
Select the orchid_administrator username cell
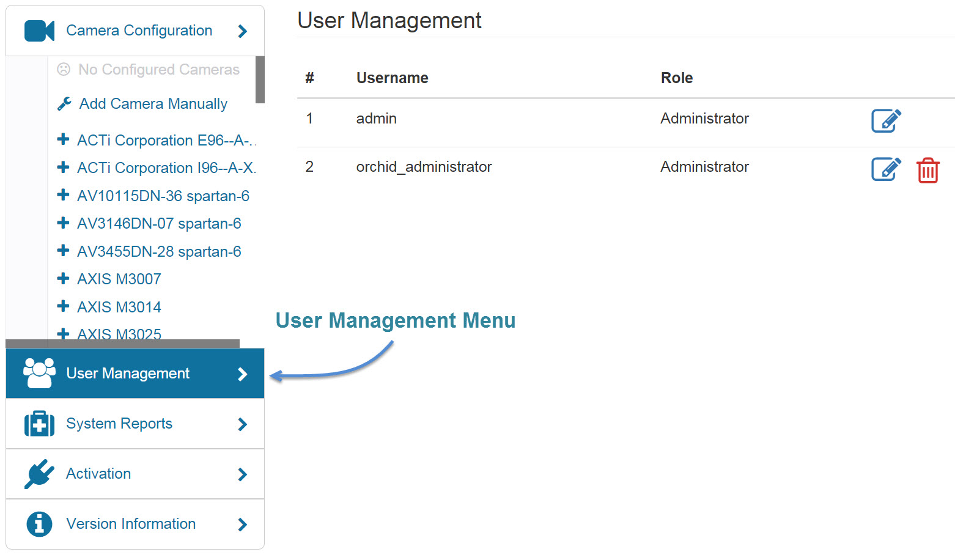pos(424,167)
